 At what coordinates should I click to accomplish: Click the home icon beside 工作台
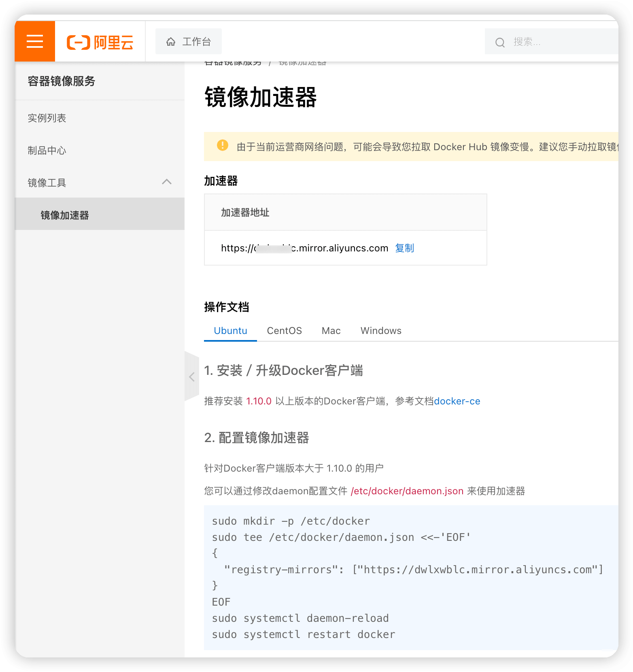click(x=171, y=42)
